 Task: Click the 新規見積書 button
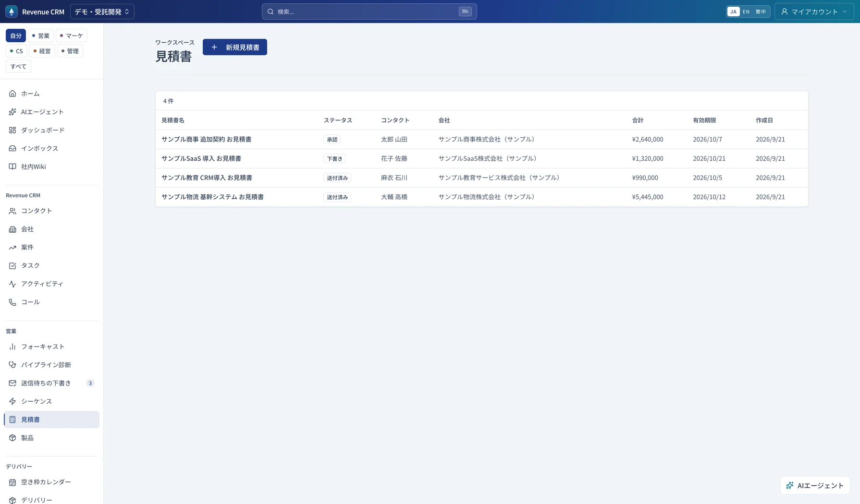235,47
